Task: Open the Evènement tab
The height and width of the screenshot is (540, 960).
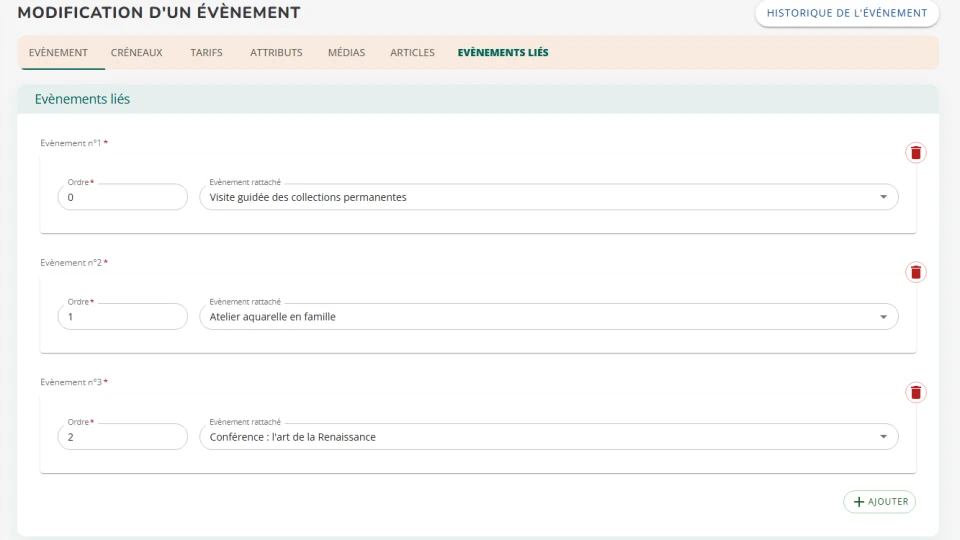Action: click(58, 53)
